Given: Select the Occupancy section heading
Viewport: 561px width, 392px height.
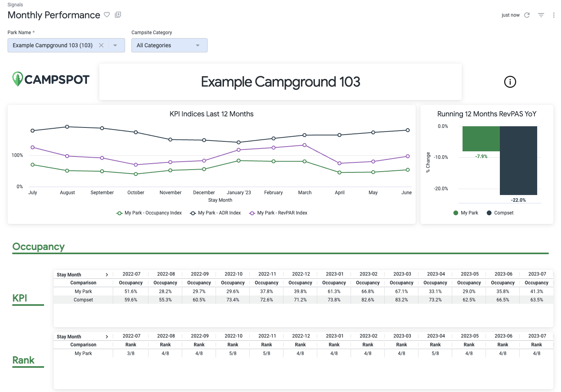Looking at the screenshot, I should tap(38, 247).
